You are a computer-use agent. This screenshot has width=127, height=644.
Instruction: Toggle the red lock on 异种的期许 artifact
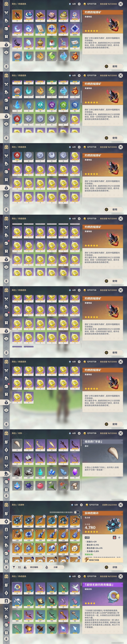tap(114, 537)
